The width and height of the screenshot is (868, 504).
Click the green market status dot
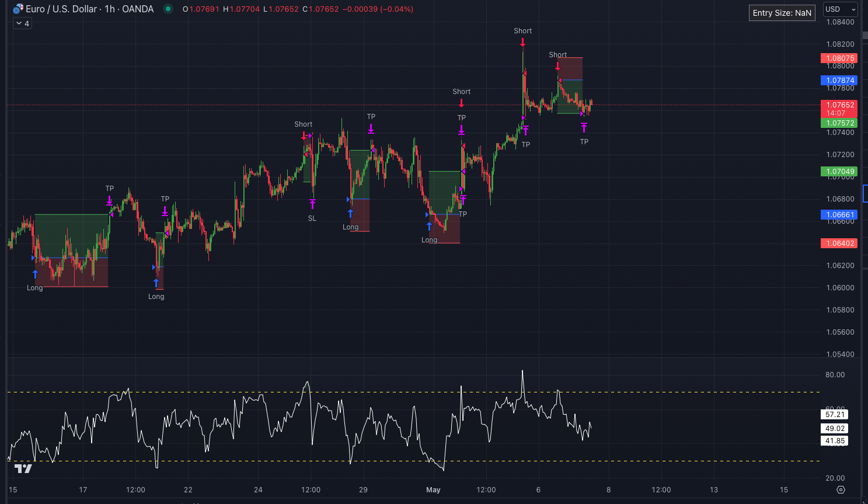(168, 9)
